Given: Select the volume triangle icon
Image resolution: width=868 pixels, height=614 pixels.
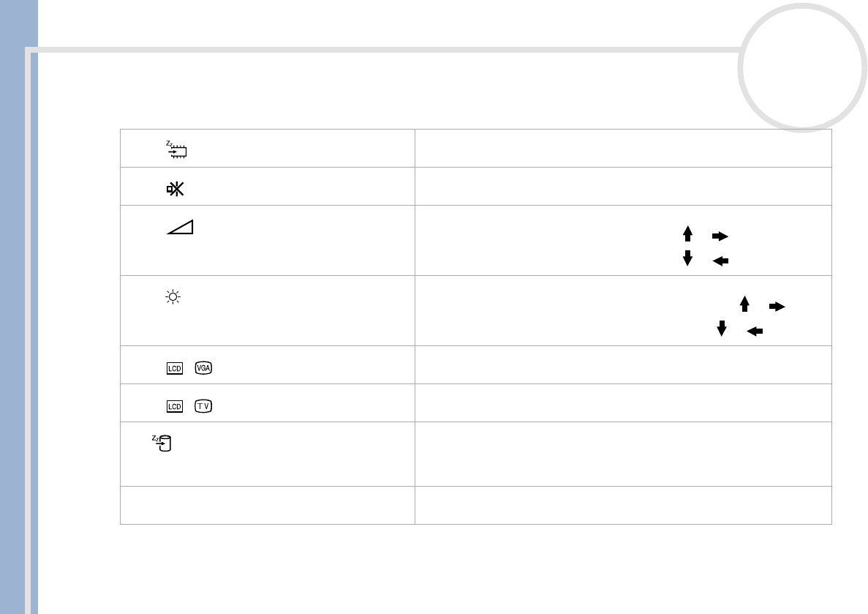Looking at the screenshot, I should 180,227.
